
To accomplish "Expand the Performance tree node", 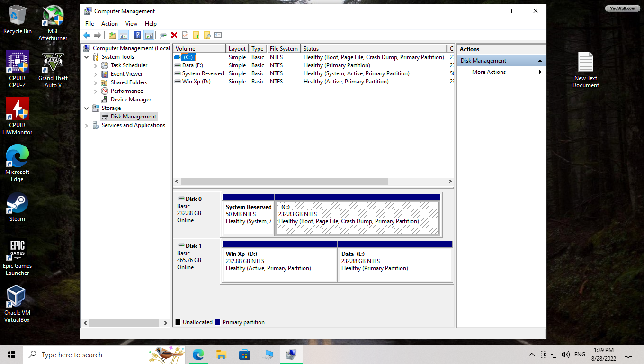I will [96, 91].
